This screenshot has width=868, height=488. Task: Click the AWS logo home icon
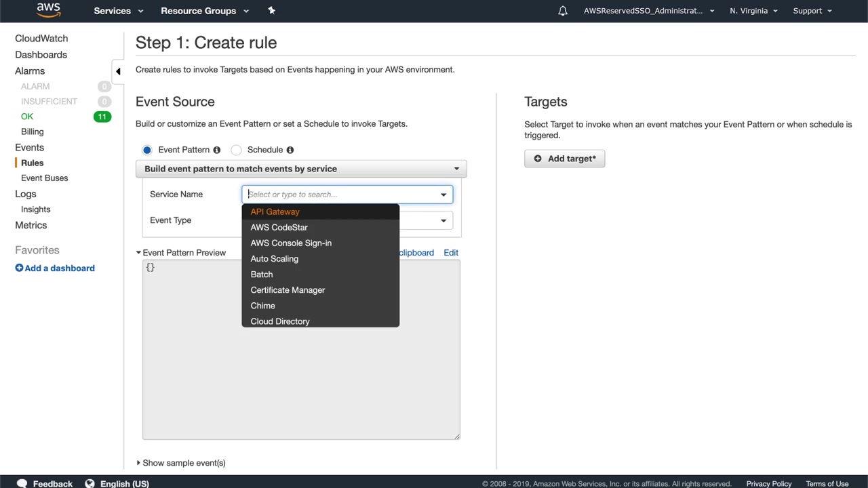(48, 10)
